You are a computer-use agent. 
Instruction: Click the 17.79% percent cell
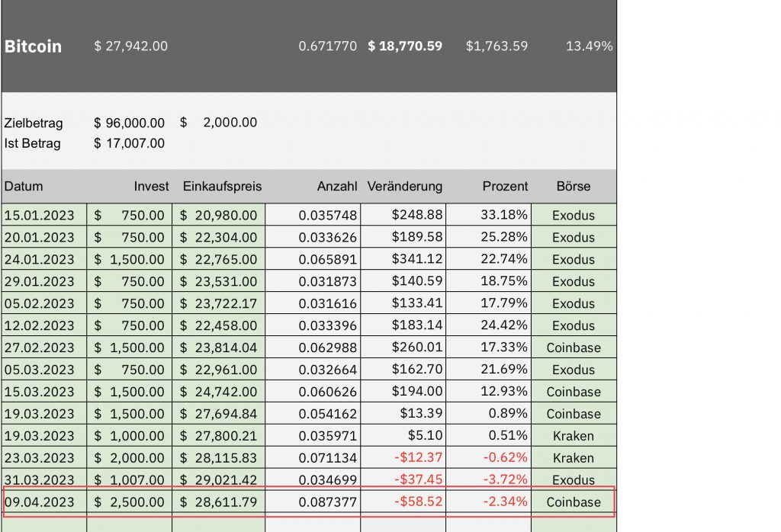(x=489, y=303)
